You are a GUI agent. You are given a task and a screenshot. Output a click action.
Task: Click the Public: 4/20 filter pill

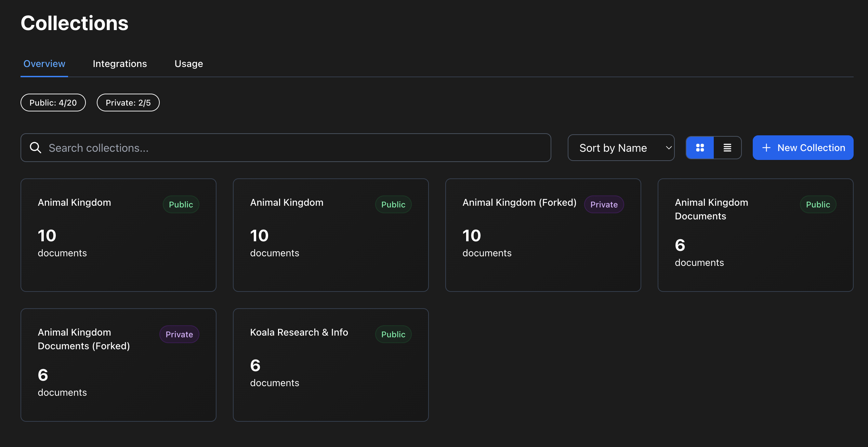53,103
